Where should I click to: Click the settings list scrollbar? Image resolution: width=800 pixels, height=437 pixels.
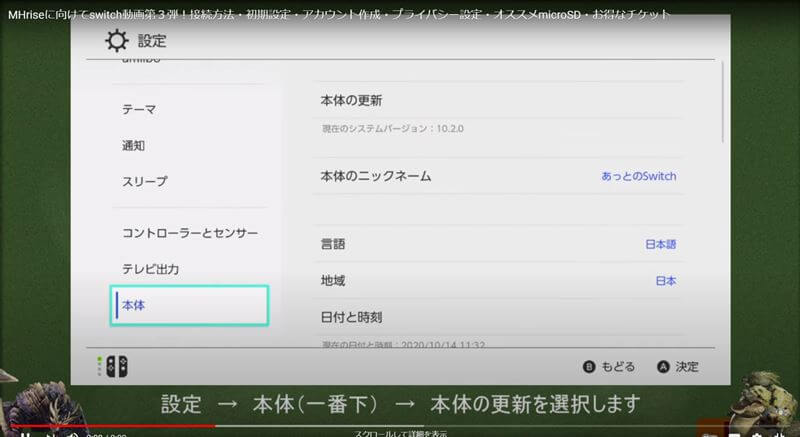point(722,102)
